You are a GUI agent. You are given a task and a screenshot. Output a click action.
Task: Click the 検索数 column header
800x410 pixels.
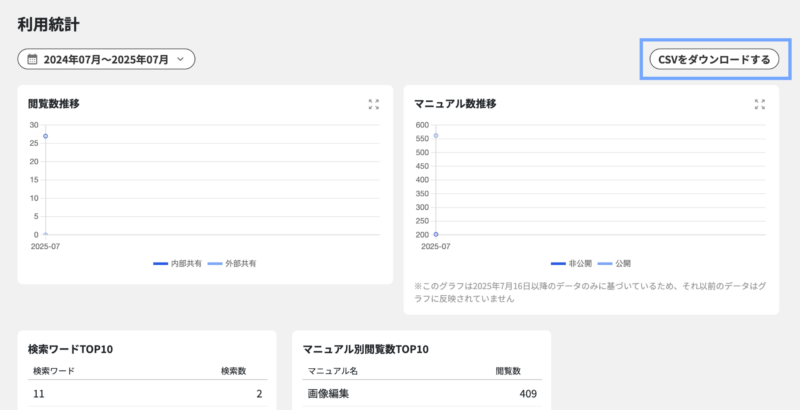[233, 371]
